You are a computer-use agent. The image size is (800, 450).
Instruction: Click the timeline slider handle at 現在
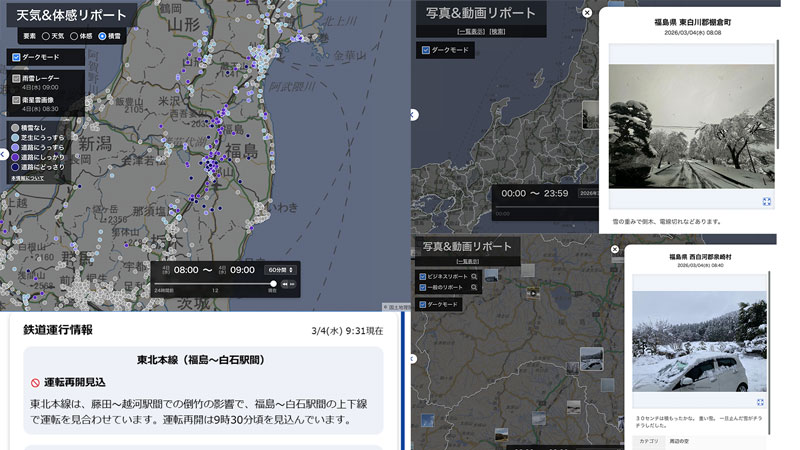[x=273, y=285]
